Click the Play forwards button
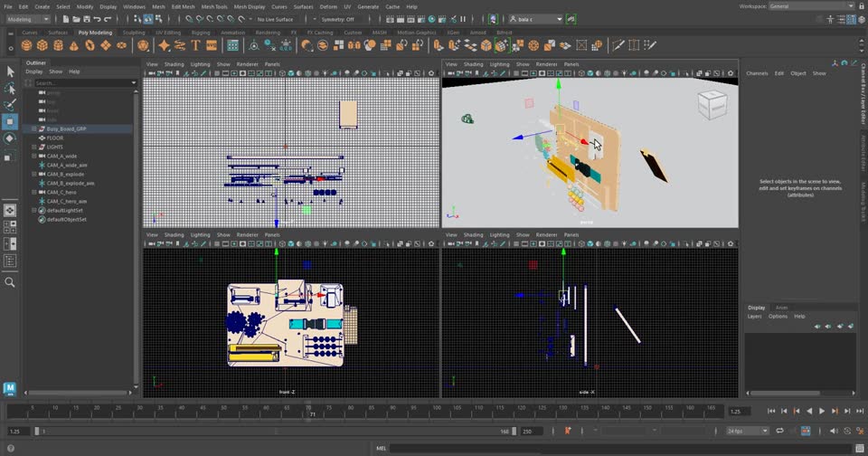868x456 pixels. coord(822,411)
